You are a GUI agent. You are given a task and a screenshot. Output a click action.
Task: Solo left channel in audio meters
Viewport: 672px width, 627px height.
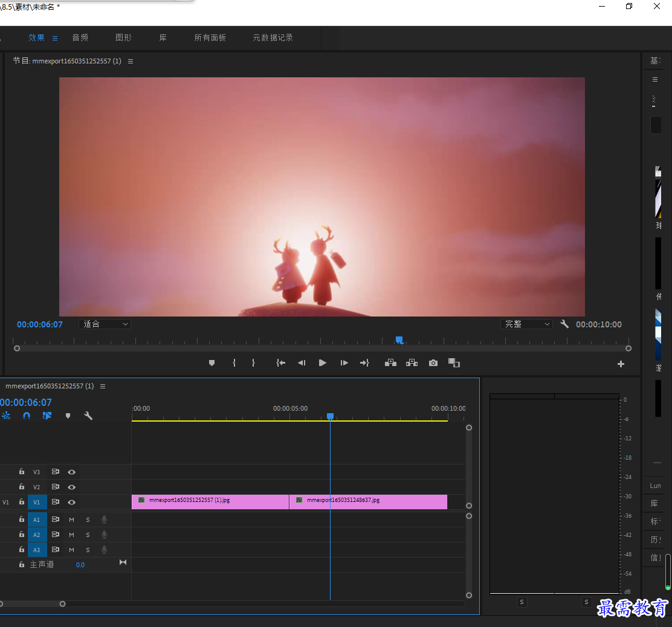click(522, 602)
